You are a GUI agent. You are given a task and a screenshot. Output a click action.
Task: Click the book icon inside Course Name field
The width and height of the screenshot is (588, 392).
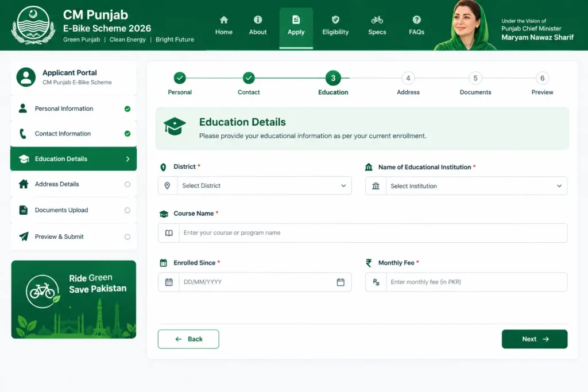pos(169,233)
